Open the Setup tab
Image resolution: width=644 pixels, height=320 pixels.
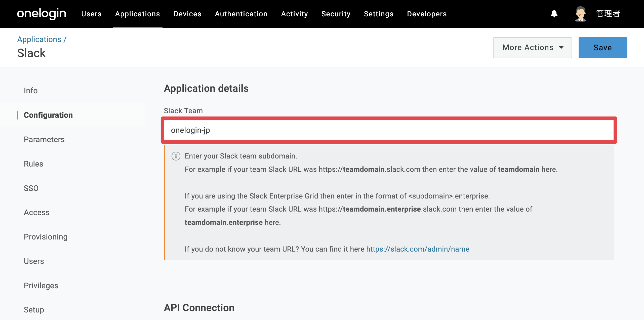pos(34,310)
